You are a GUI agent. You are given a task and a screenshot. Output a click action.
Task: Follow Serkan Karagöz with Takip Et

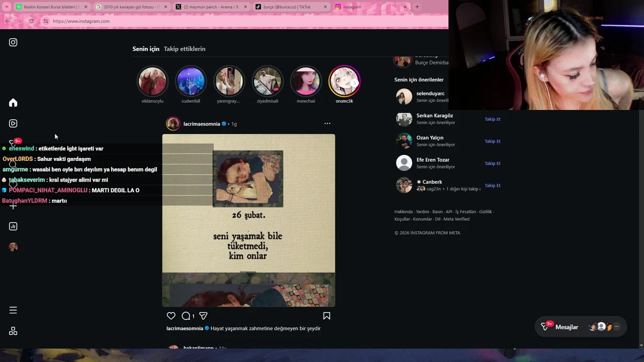click(x=492, y=119)
